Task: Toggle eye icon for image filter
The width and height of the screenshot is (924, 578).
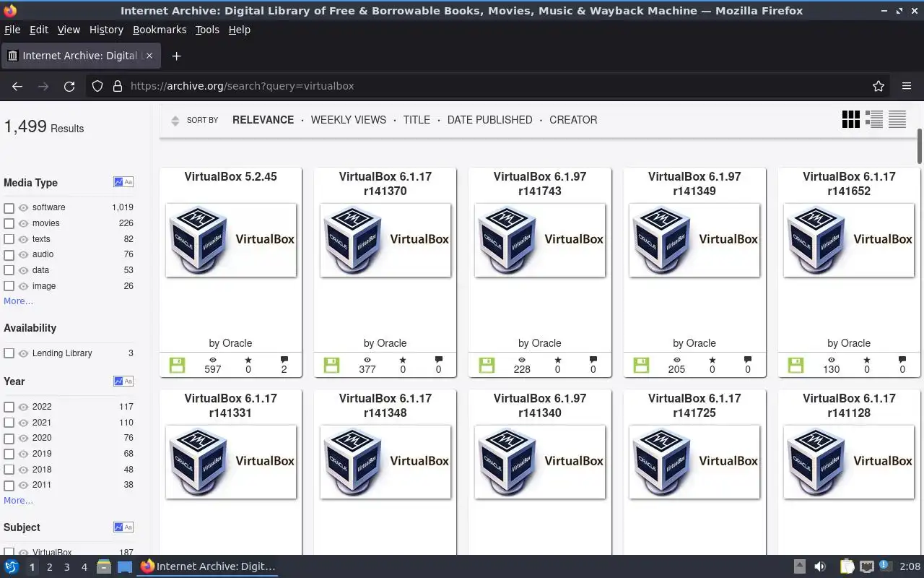Action: click(x=23, y=286)
